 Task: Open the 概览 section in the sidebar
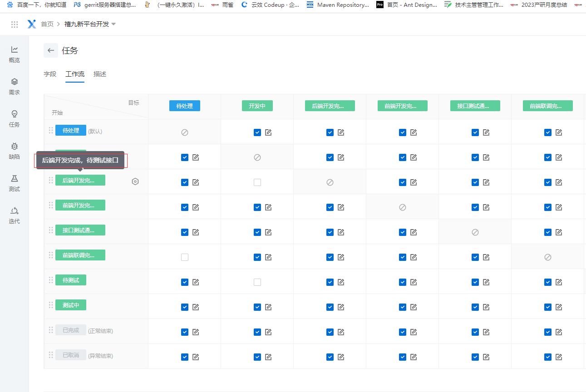(x=15, y=54)
